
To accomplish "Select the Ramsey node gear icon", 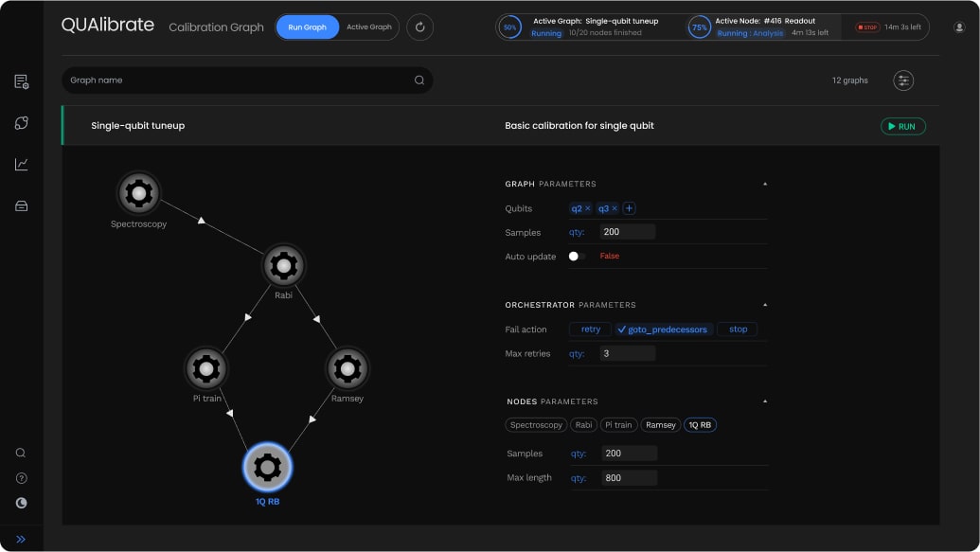I will tap(347, 368).
